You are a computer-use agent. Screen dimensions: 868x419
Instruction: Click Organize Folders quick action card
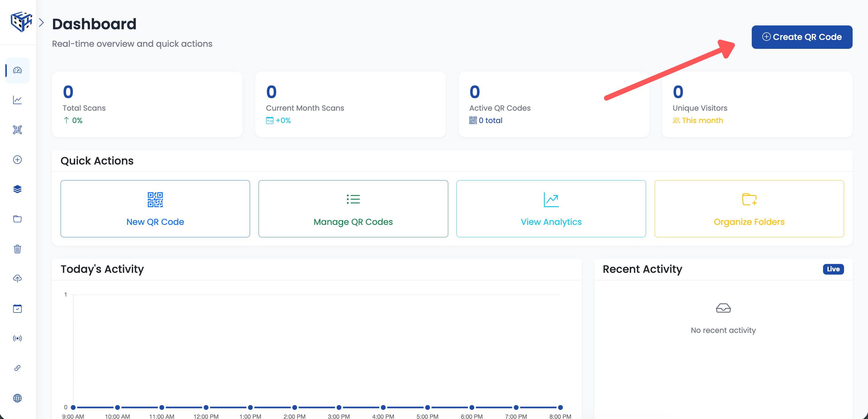749,209
